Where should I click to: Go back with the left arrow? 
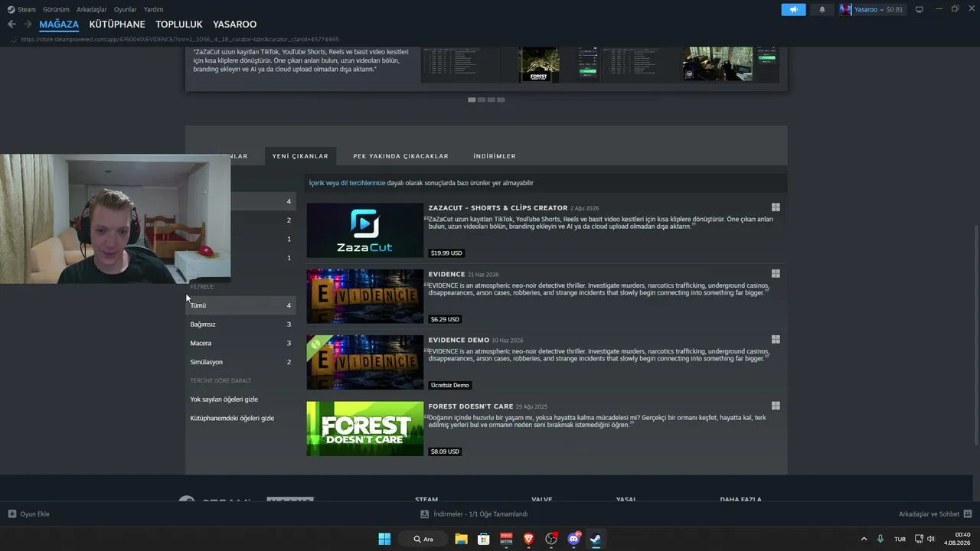[11, 24]
